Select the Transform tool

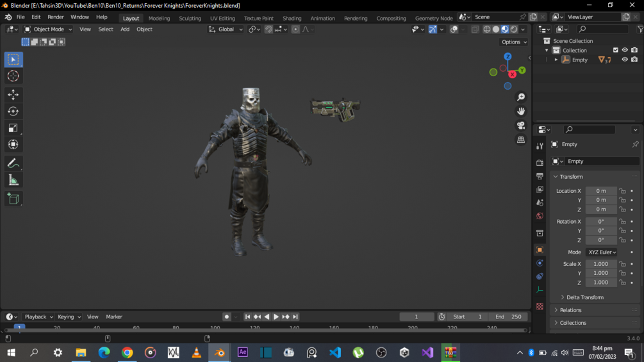[x=13, y=144]
